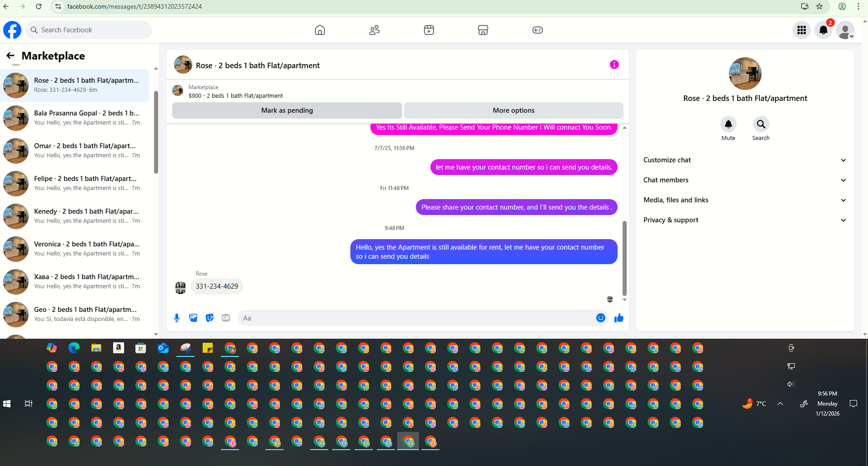868x466 pixels.
Task: Open Rose's sender avatar beside phone number
Action: point(180,287)
